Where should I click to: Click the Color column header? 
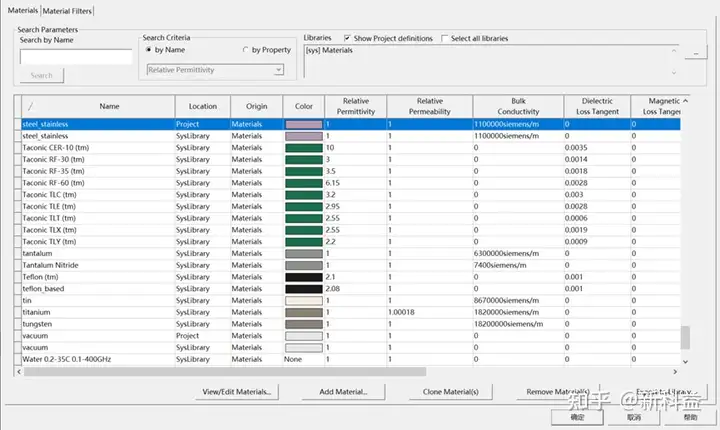pos(304,106)
